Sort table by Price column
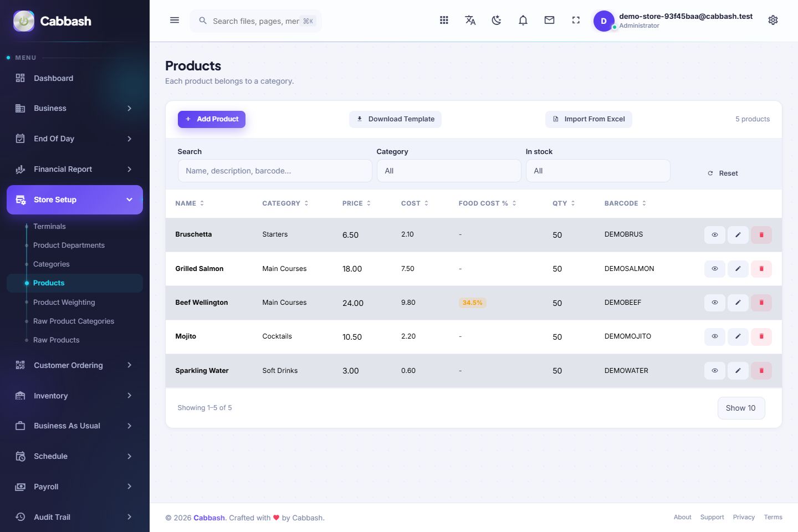 click(356, 203)
